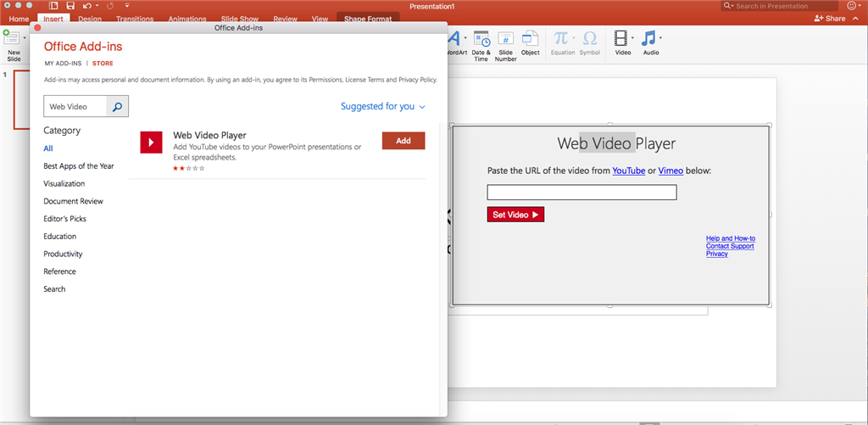
Task: Switch to the View tab
Action: [320, 19]
